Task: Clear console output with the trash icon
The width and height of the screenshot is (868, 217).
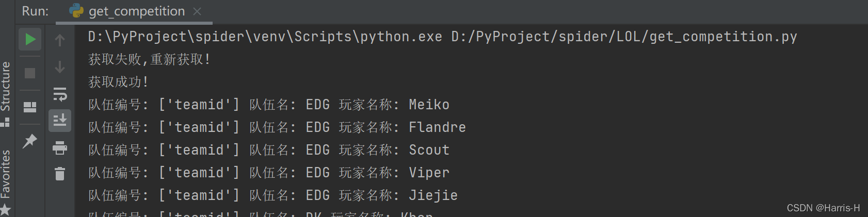Action: point(60,174)
